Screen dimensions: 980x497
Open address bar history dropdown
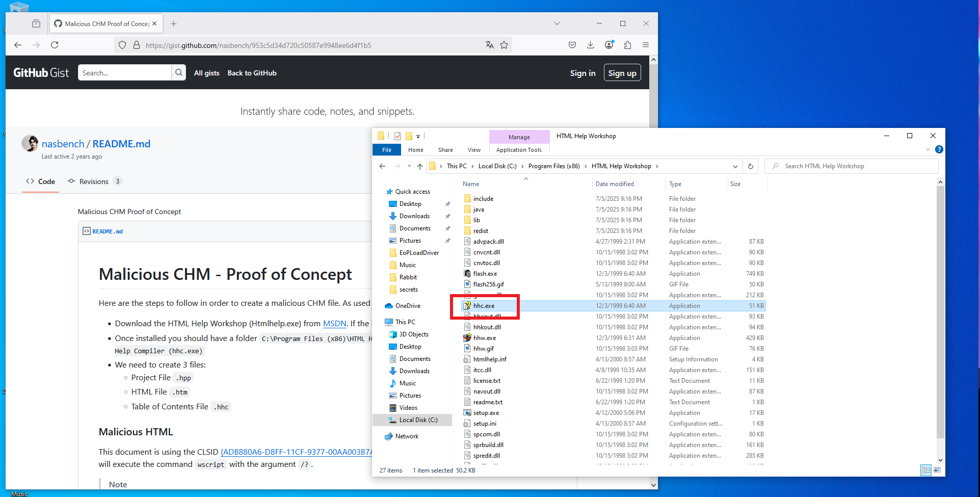(x=735, y=166)
